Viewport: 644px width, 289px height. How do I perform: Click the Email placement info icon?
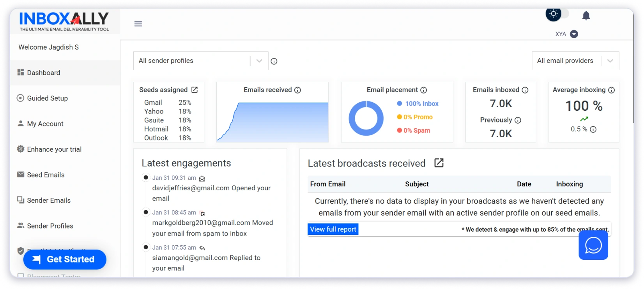[x=424, y=90]
